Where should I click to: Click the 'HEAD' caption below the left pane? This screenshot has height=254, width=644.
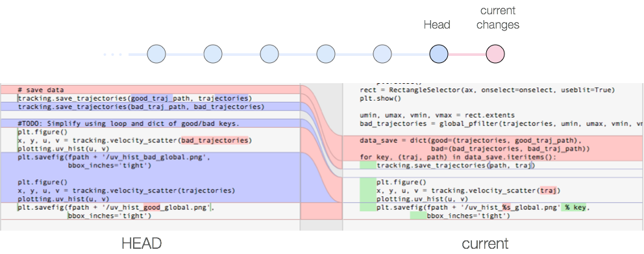coord(142,244)
